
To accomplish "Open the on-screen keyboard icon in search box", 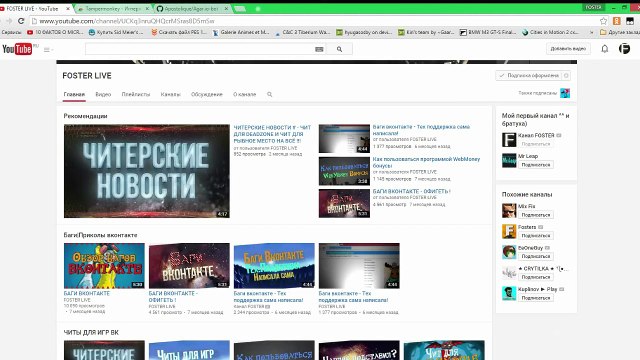I will [x=319, y=49].
